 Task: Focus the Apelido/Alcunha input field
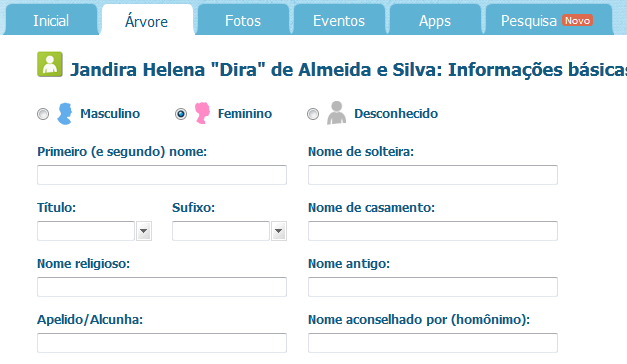(162, 343)
